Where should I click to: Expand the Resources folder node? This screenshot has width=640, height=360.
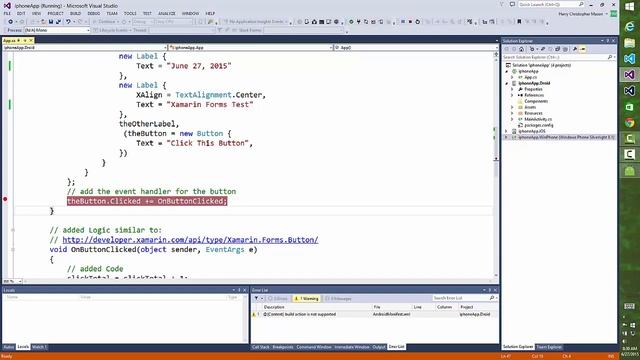[513, 113]
